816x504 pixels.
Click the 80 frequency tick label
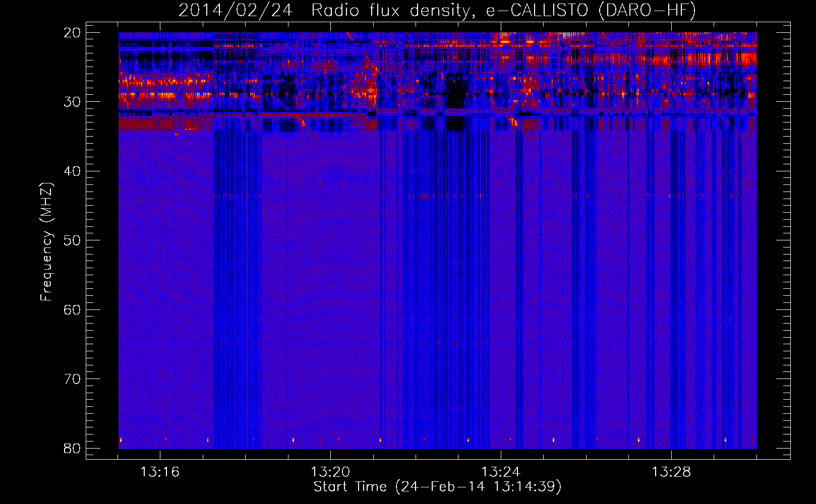pos(73,449)
